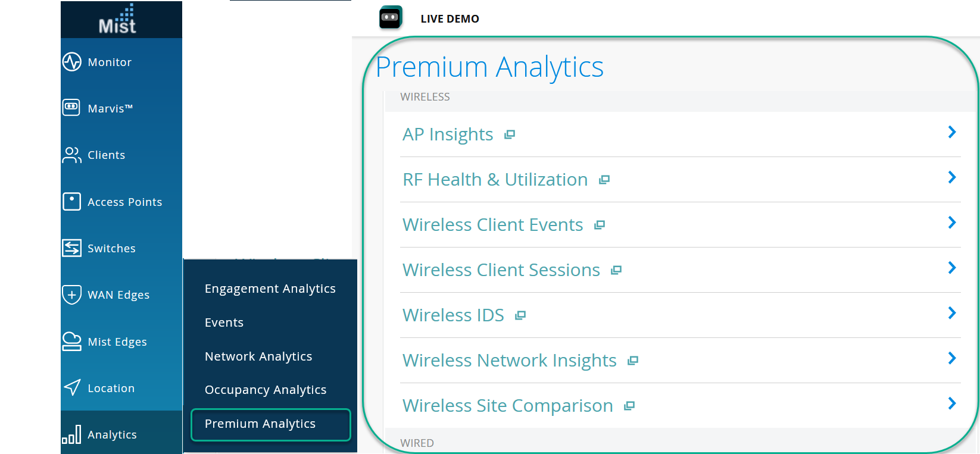This screenshot has width=980, height=454.
Task: Select Engagement Analytics from the submenu
Action: [270, 289]
